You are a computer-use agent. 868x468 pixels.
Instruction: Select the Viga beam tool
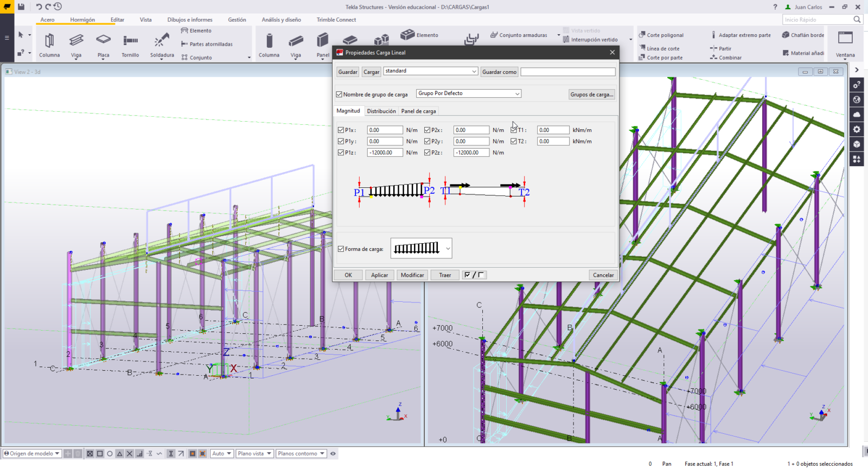tap(76, 45)
